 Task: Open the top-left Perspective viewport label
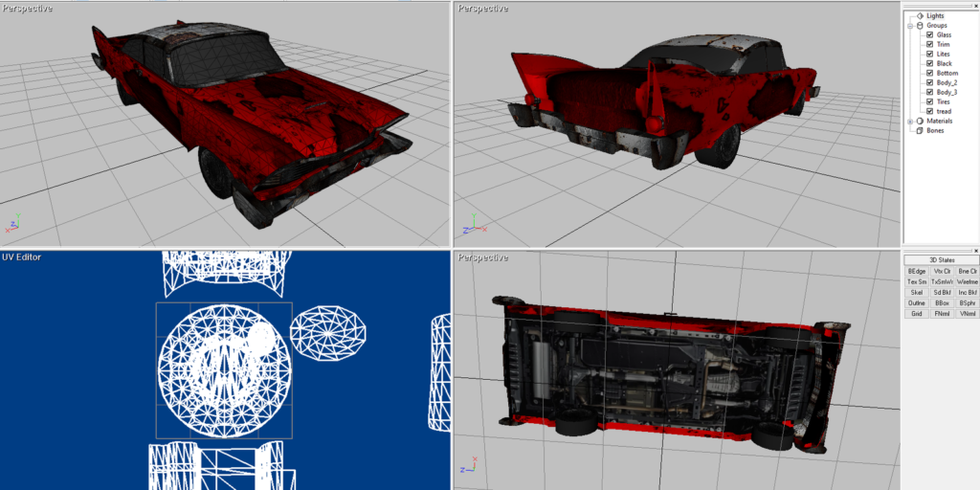[28, 9]
